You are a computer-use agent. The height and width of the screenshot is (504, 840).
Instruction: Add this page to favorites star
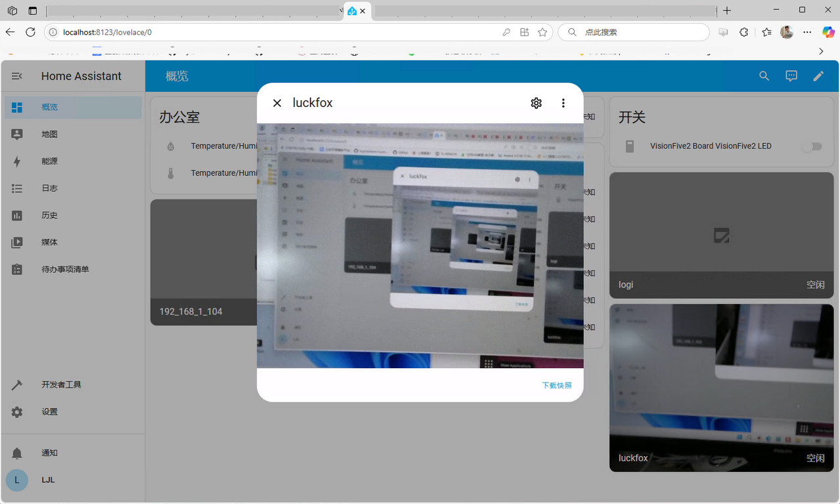[x=542, y=32]
